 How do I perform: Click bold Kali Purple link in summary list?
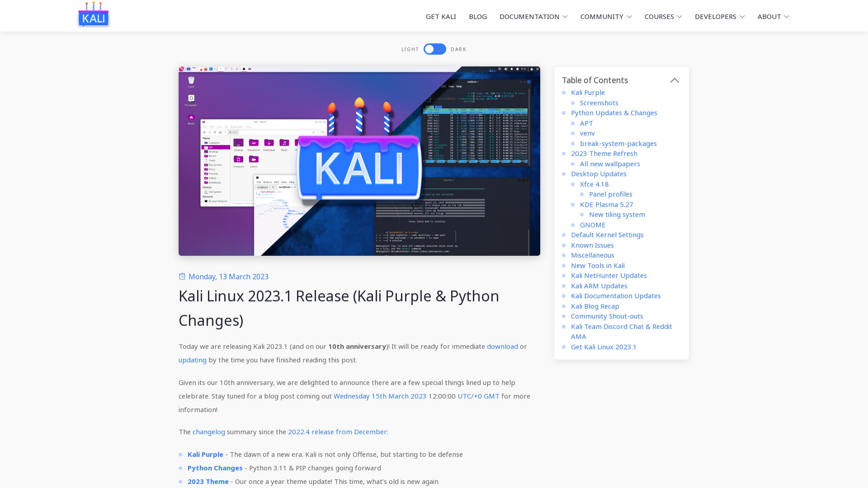tap(205, 454)
